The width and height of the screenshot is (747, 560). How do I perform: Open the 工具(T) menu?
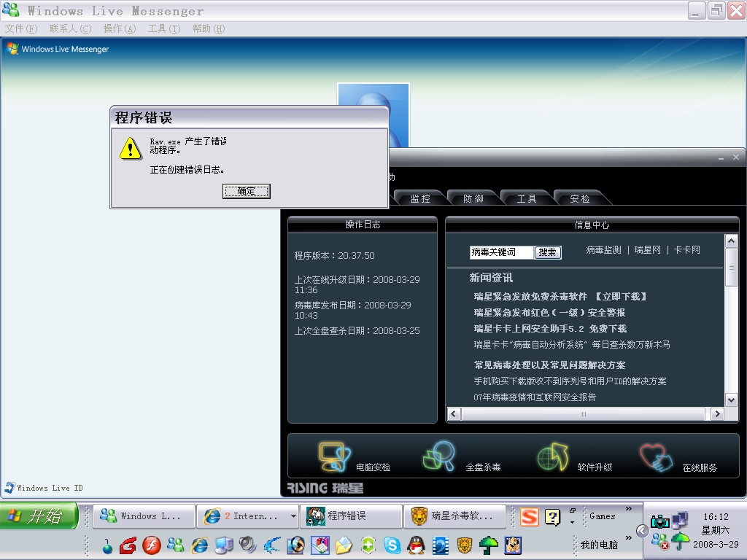[x=164, y=28]
